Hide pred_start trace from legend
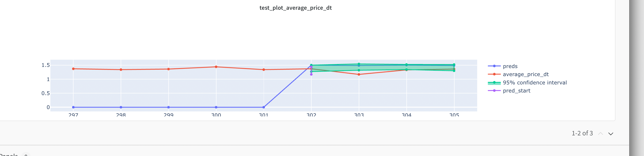The height and width of the screenshot is (156, 644). click(516, 91)
